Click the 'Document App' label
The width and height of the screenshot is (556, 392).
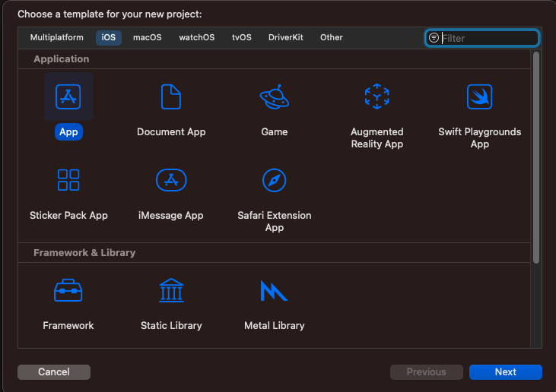coord(171,131)
